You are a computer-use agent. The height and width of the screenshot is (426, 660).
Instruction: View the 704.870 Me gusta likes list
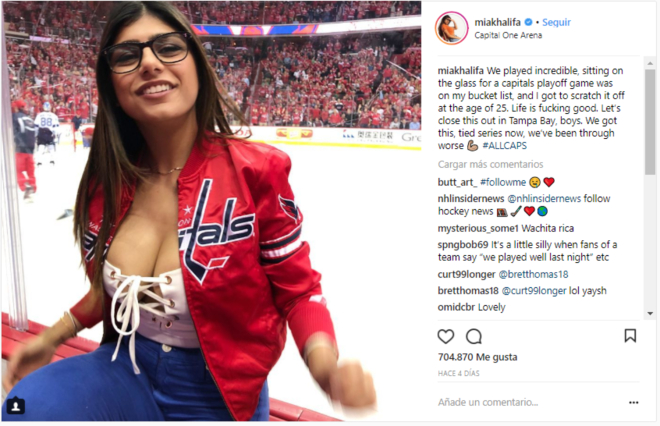[477, 357]
